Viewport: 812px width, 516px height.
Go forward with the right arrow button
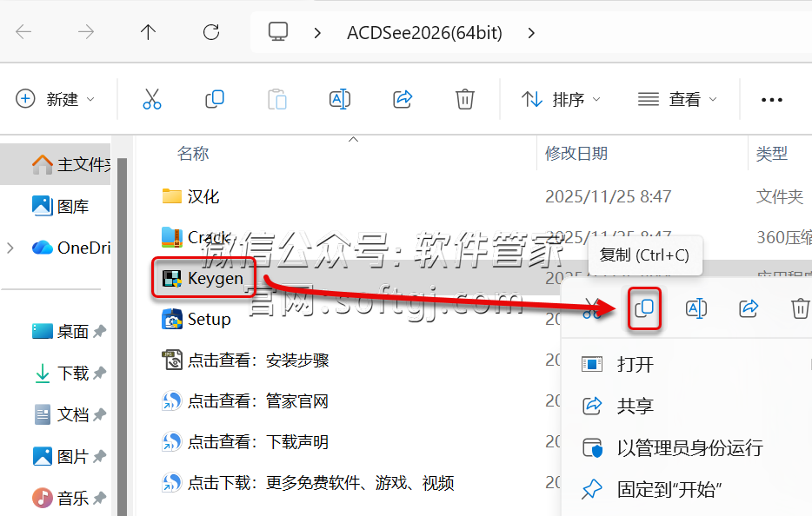pos(86,32)
